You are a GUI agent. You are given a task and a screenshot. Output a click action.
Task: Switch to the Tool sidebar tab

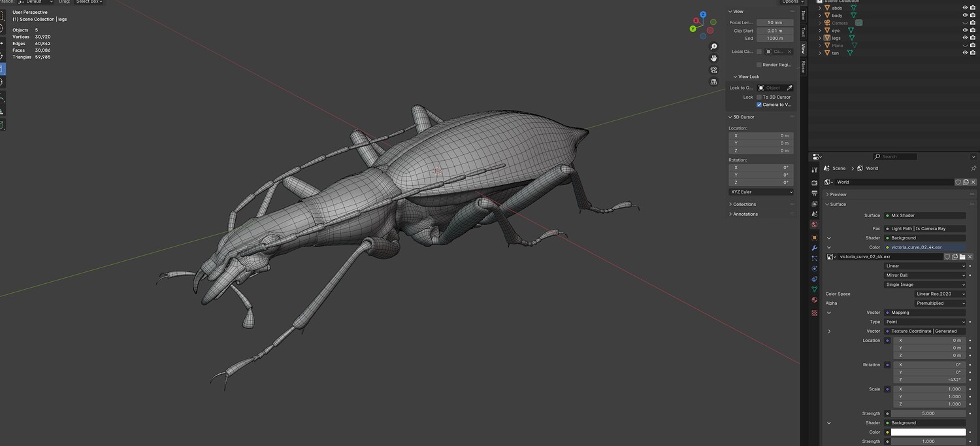[803, 31]
